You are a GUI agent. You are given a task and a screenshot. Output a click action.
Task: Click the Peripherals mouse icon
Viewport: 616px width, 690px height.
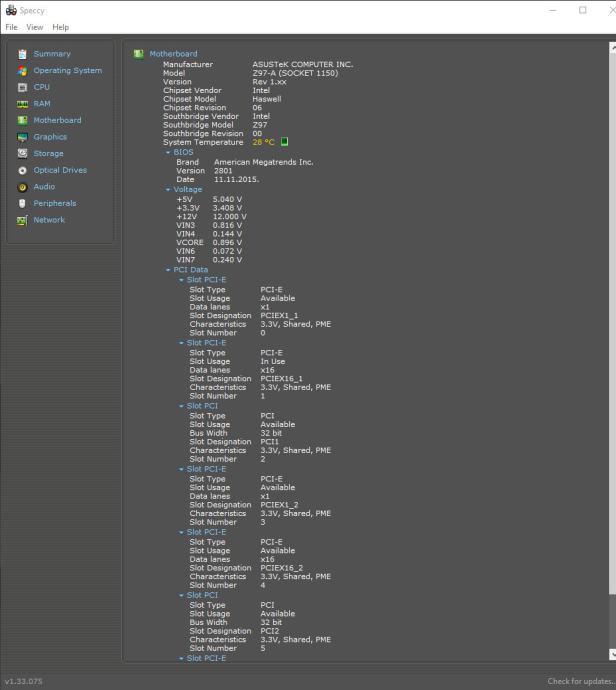click(22, 204)
